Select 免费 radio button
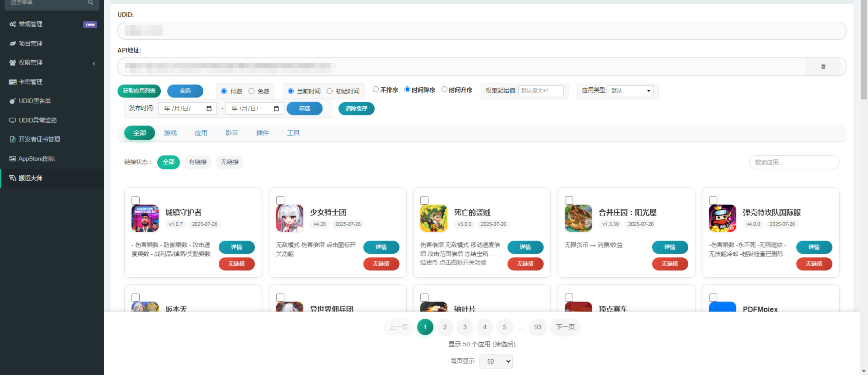Viewport: 868px width, 382px height. [x=251, y=91]
